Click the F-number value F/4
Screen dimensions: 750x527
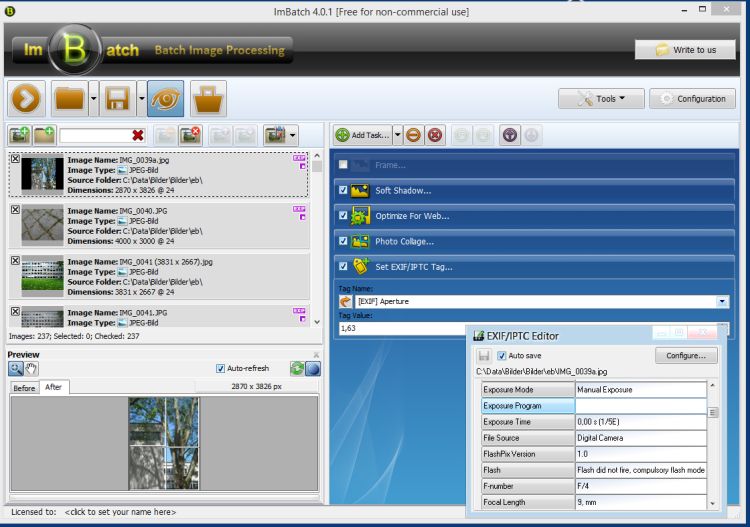(x=640, y=486)
